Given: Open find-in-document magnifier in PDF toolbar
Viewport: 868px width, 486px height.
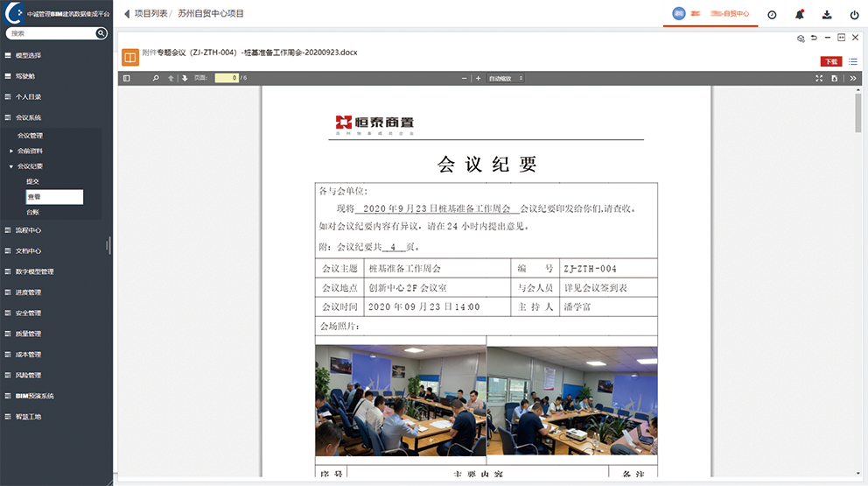Looking at the screenshot, I should click(x=156, y=78).
